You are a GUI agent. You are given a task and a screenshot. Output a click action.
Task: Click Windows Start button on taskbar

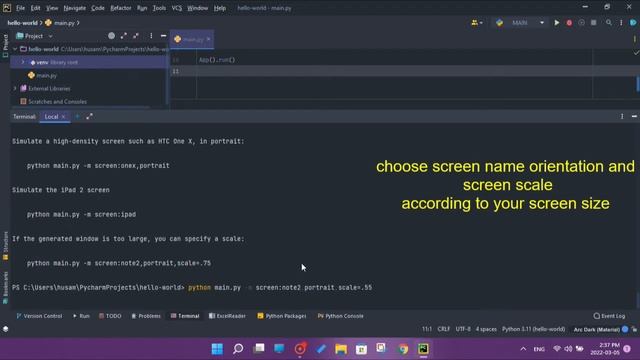(217, 349)
